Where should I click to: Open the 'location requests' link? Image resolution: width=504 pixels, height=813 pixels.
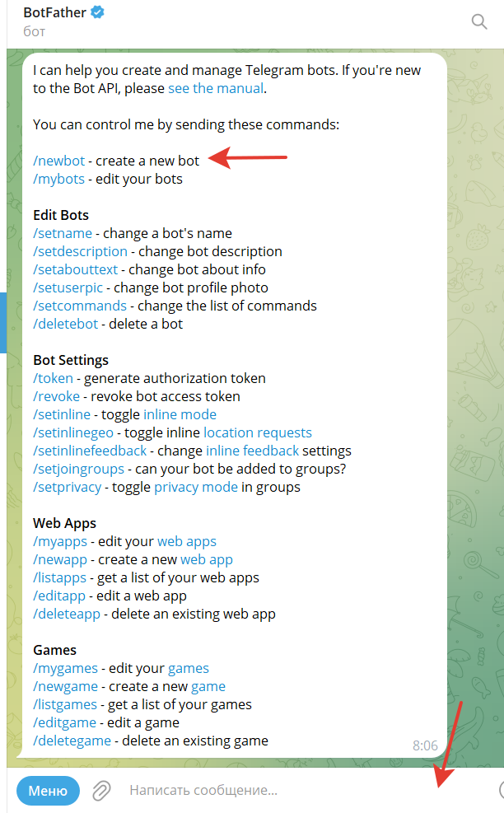point(258,432)
